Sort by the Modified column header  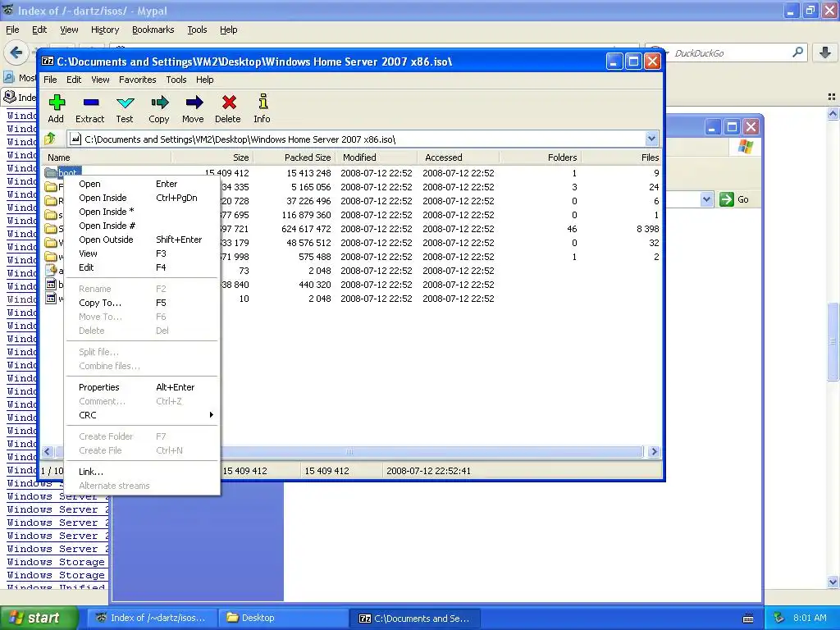pyautogui.click(x=376, y=157)
